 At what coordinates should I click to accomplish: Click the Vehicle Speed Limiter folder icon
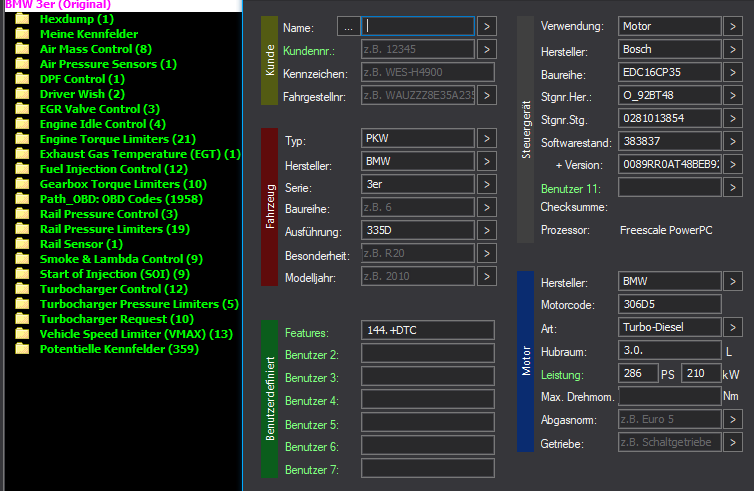pos(22,334)
